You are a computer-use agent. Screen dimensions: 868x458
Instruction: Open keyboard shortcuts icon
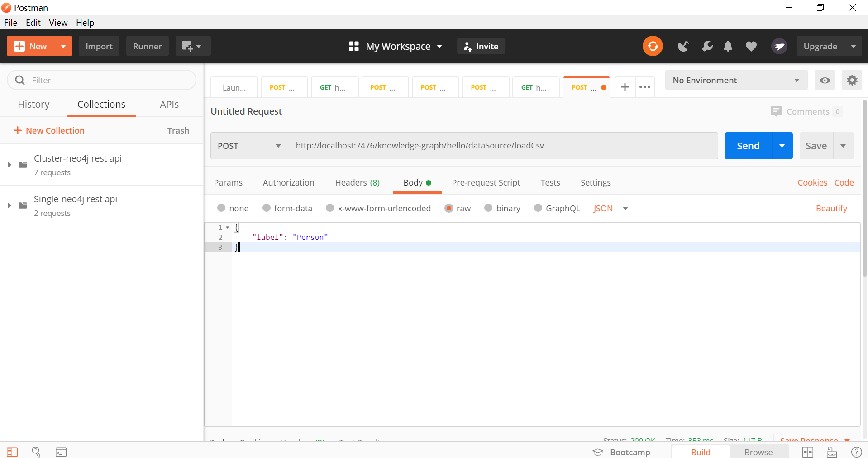(x=832, y=452)
